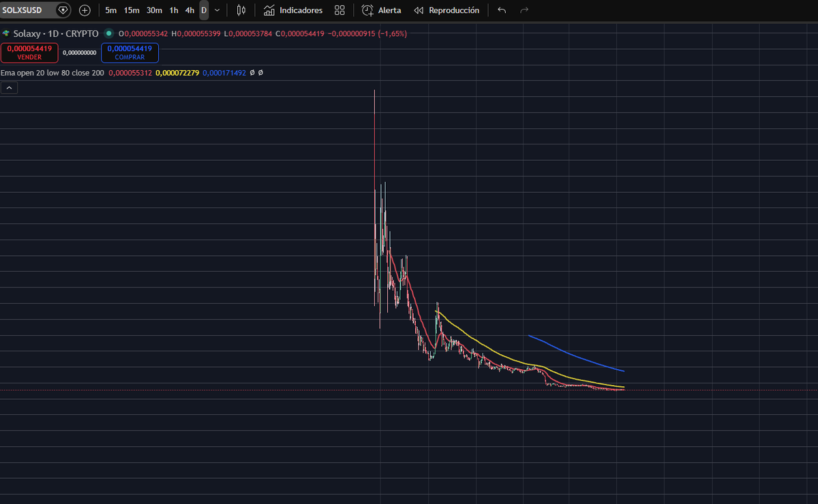Click the green market status dot
818x504 pixels.
coord(108,33)
